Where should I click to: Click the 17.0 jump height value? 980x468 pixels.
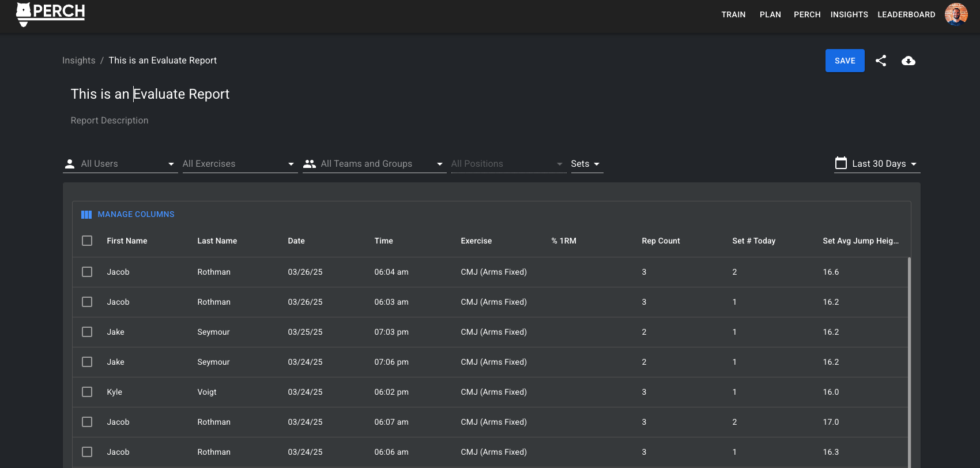pos(831,422)
